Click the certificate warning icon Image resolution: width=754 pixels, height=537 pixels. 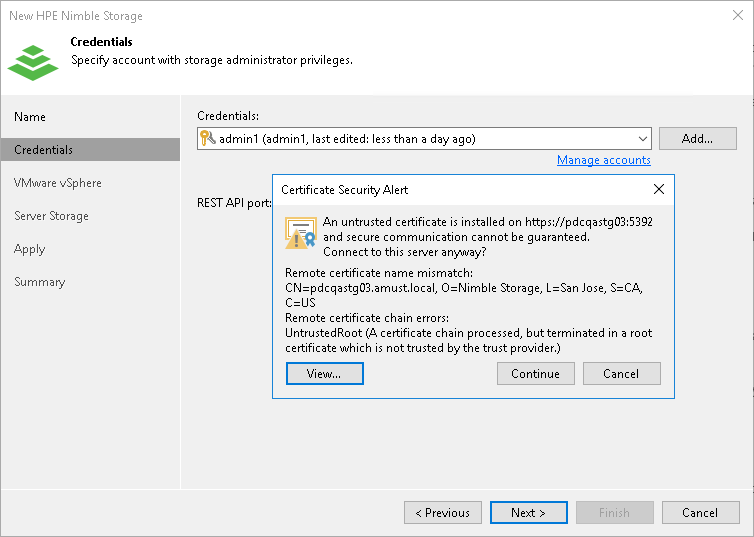[301, 233]
